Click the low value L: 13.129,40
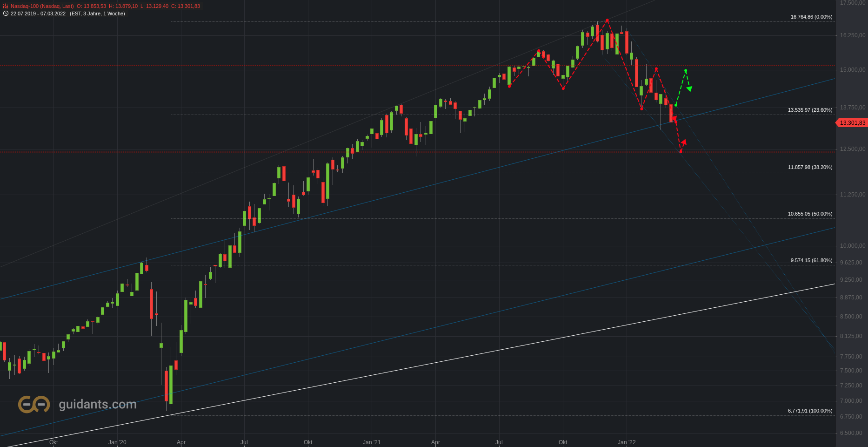This screenshot has width=868, height=447. click(154, 6)
